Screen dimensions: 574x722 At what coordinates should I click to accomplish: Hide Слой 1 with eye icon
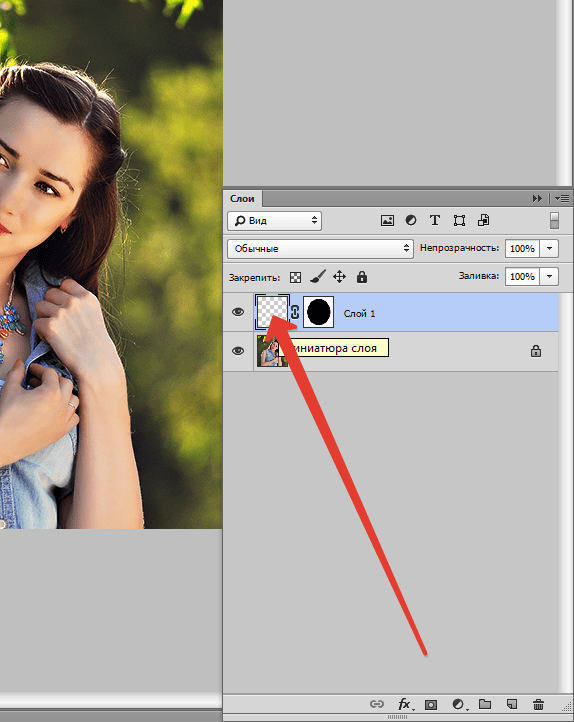coord(238,312)
